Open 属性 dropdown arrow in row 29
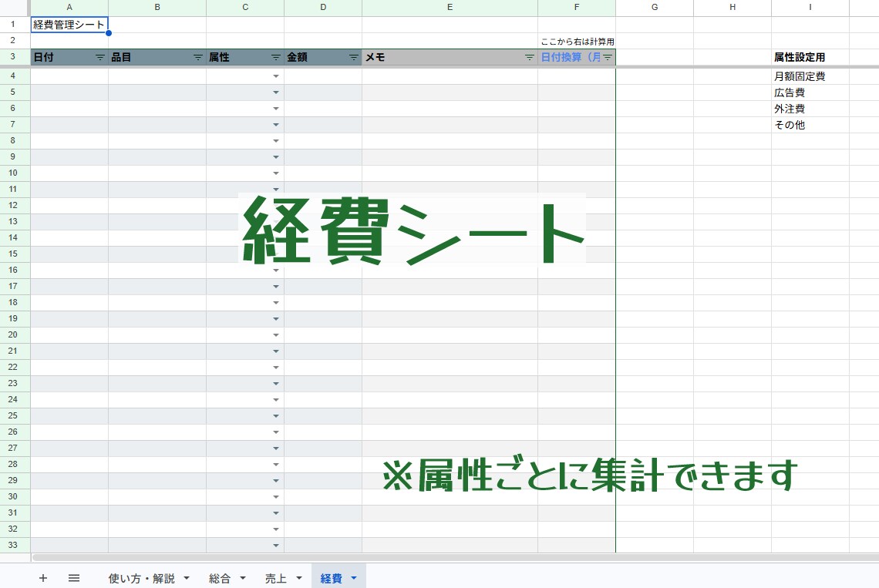This screenshot has width=879, height=588. click(x=276, y=481)
